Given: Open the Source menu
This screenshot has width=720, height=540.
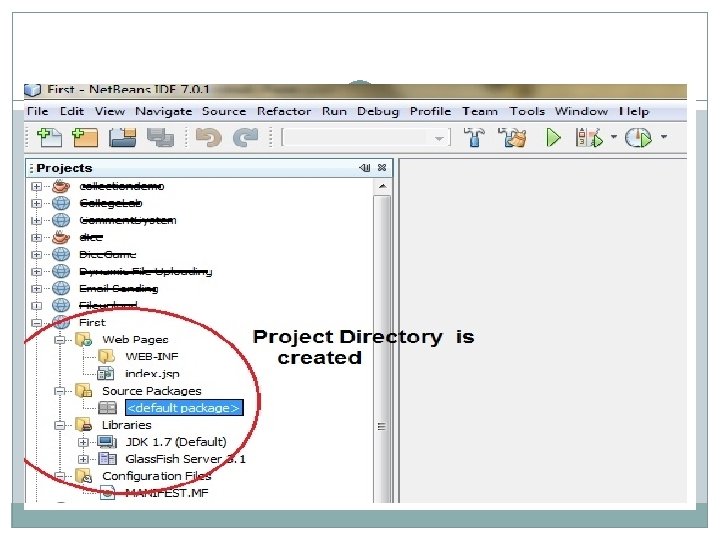Looking at the screenshot, I should (224, 111).
